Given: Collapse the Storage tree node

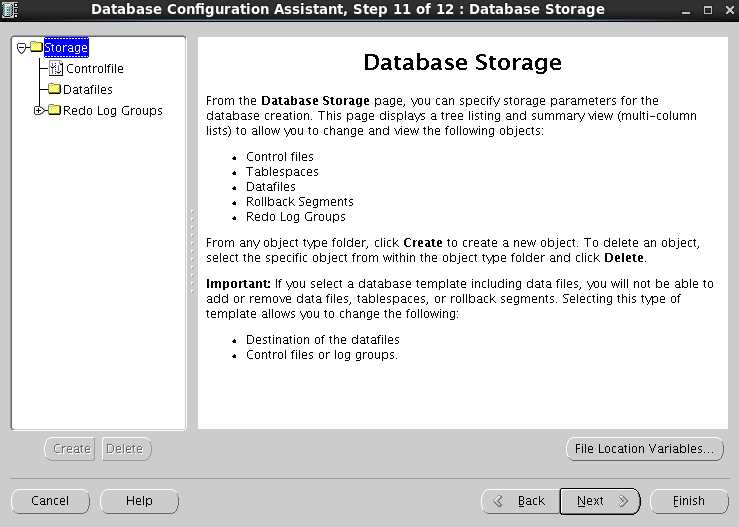Looking at the screenshot, I should [x=21, y=48].
